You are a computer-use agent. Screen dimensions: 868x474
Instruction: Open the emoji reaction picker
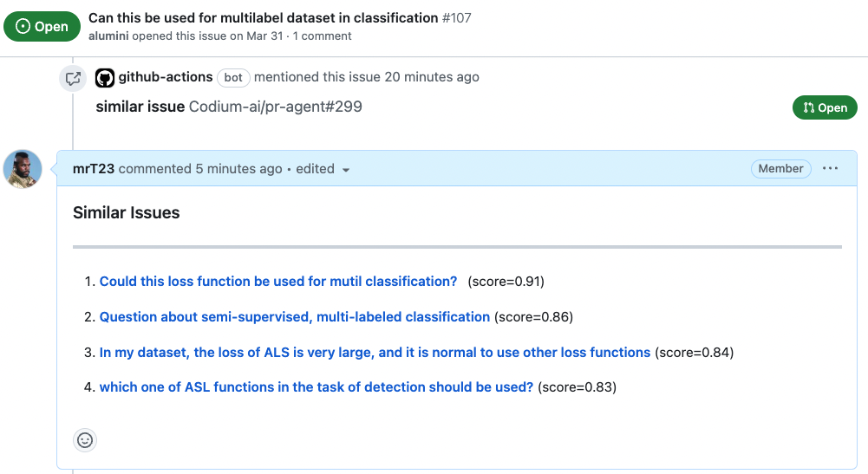(x=85, y=440)
